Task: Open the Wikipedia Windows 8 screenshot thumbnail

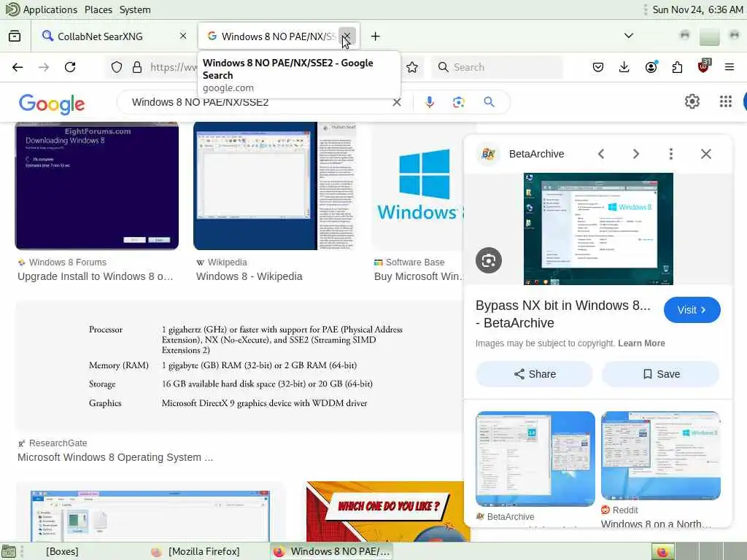Action: pyautogui.click(x=275, y=186)
